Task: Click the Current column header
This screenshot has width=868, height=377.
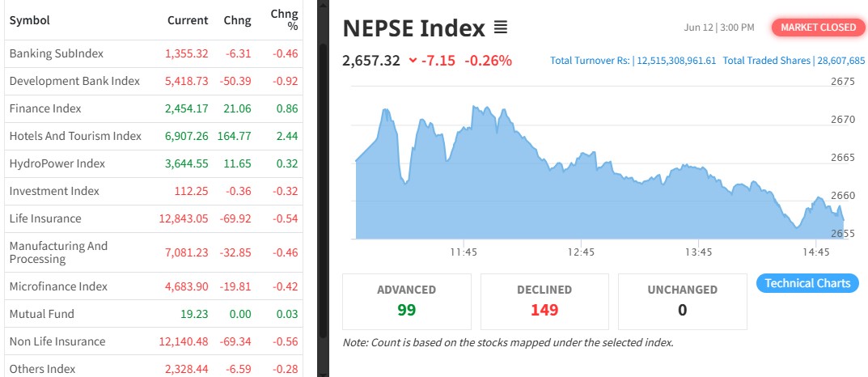Action: pos(188,20)
